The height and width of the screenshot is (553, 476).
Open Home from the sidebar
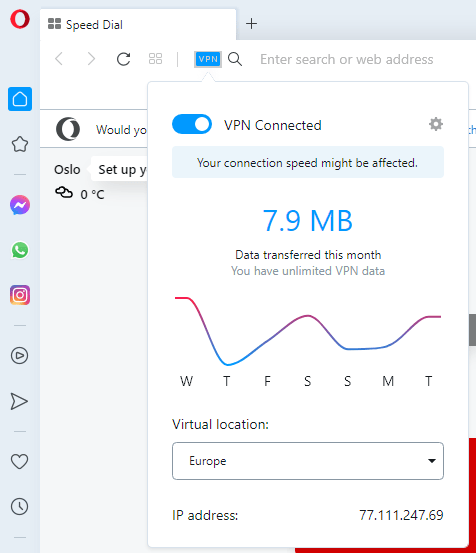(20, 99)
